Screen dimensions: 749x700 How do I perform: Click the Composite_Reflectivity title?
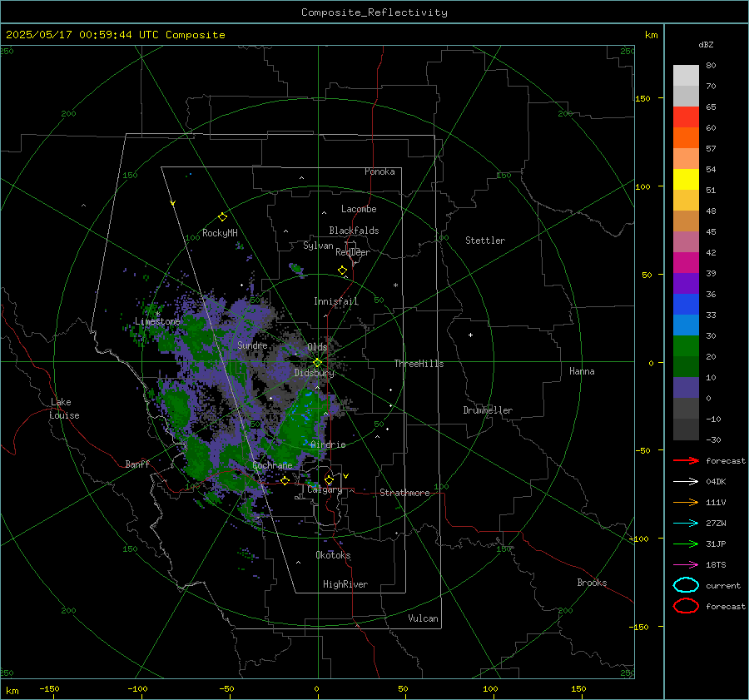pyautogui.click(x=374, y=12)
